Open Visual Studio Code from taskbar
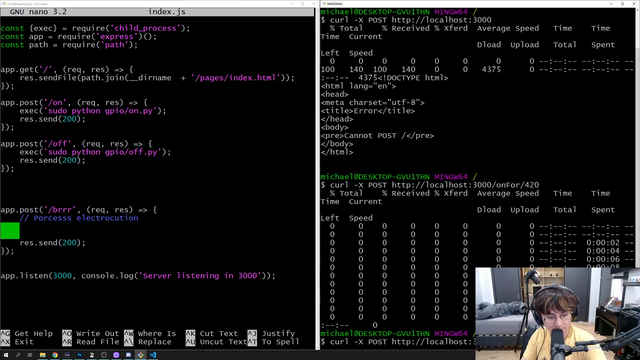Viewport: 640px width, 360px height. click(x=153, y=355)
